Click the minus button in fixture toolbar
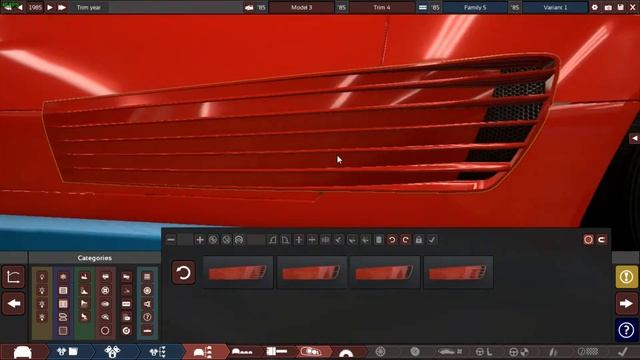This screenshot has height=360, width=640. coord(171,240)
